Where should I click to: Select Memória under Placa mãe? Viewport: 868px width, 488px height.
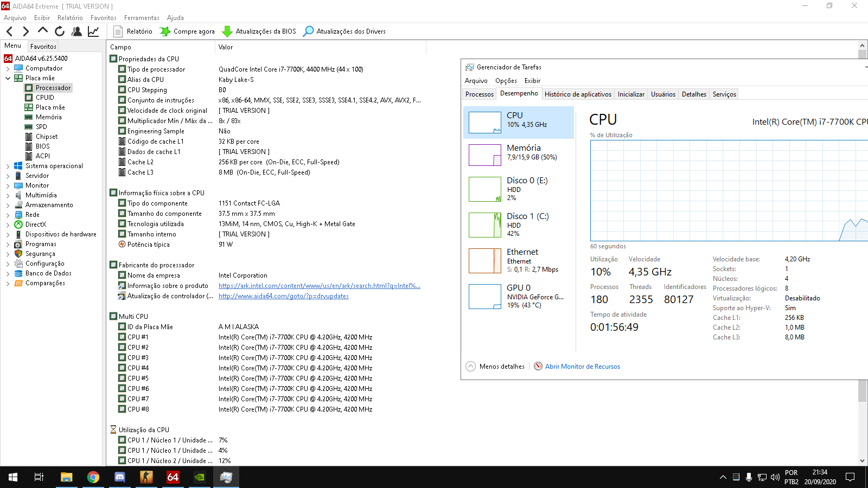click(48, 117)
